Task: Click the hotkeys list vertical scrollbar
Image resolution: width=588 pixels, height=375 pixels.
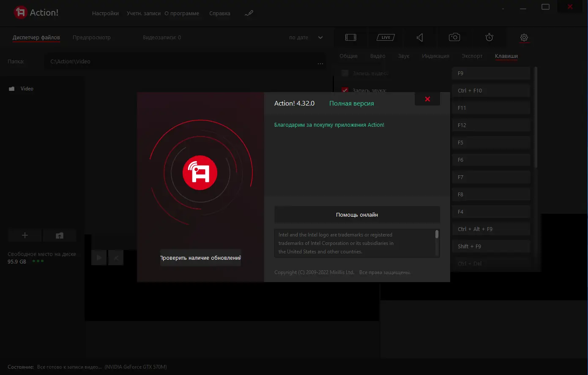Action: click(536, 117)
